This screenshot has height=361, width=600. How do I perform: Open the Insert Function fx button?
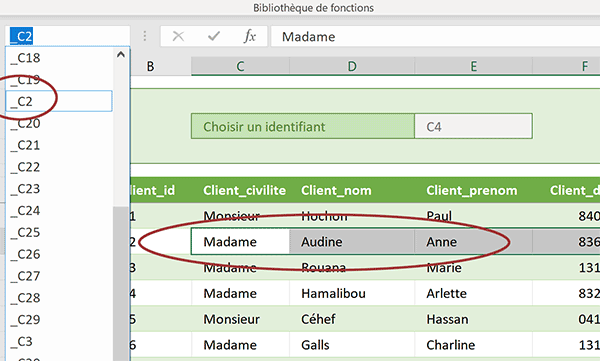click(249, 36)
